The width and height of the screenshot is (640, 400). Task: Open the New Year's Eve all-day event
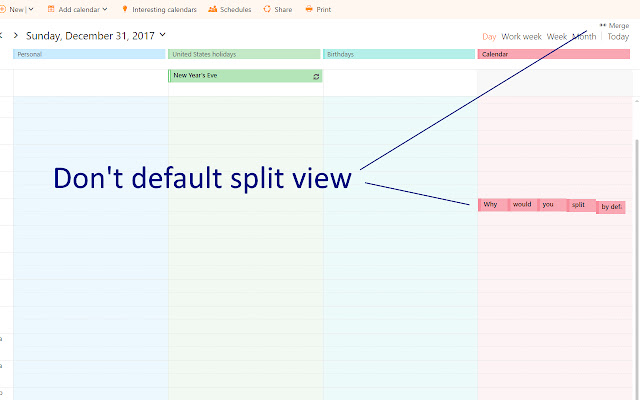(245, 76)
